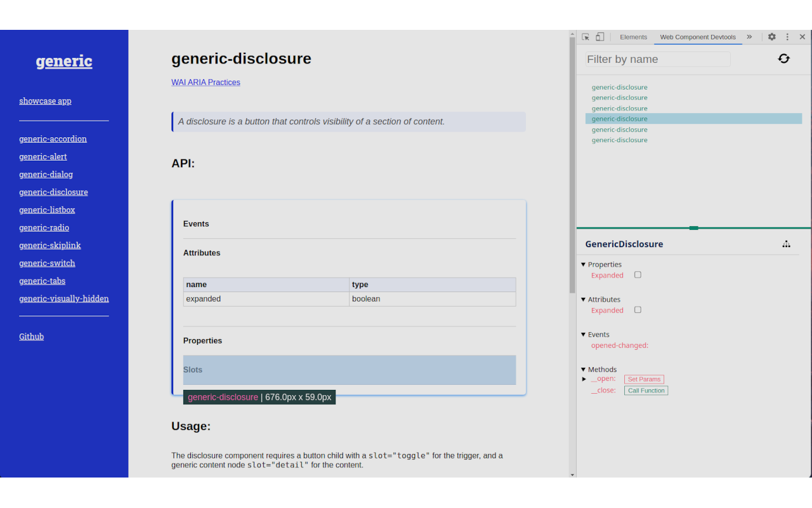
Task: Open the WAI ARIA Practices link
Action: coord(206,82)
